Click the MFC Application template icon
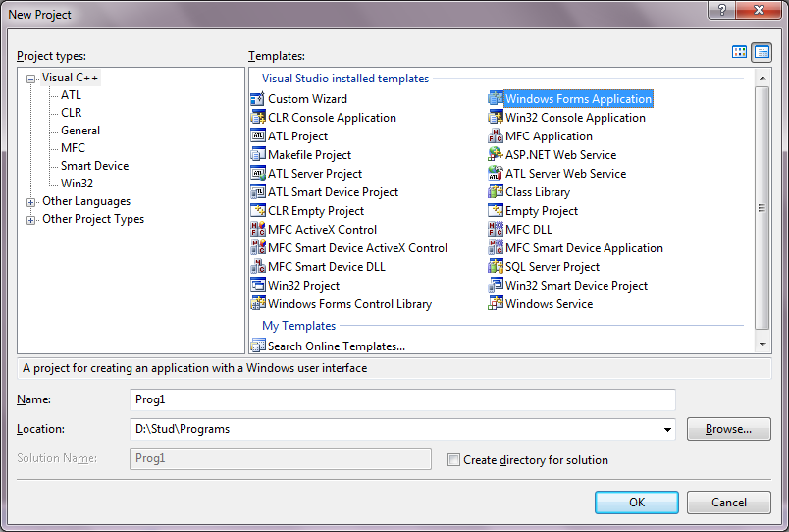Viewport: 789px width, 532px height. point(496,135)
